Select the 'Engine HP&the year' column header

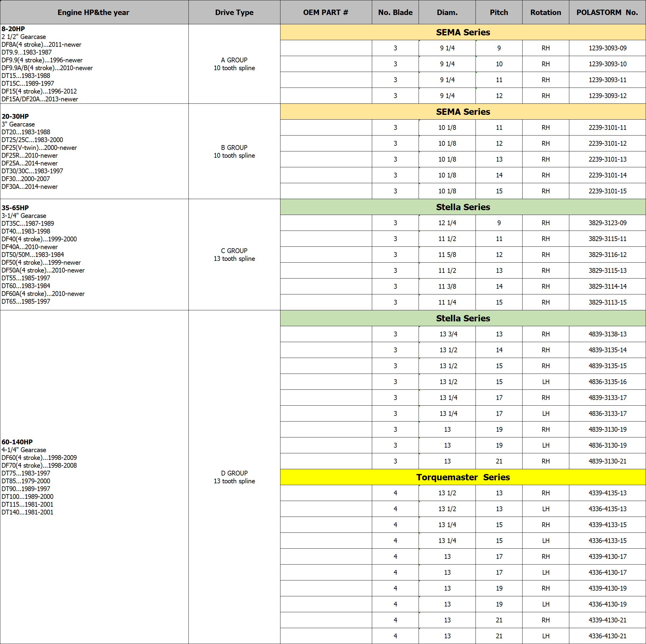point(94,12)
